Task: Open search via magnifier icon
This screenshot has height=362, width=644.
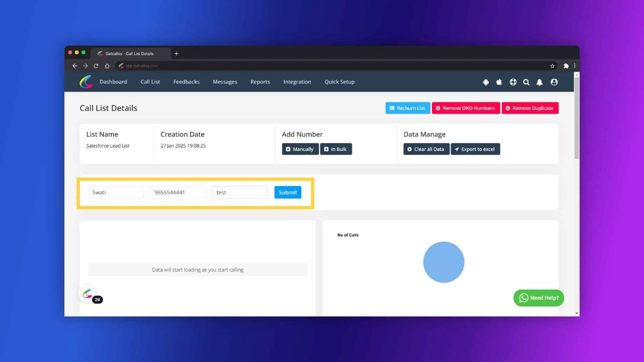Action: [526, 82]
